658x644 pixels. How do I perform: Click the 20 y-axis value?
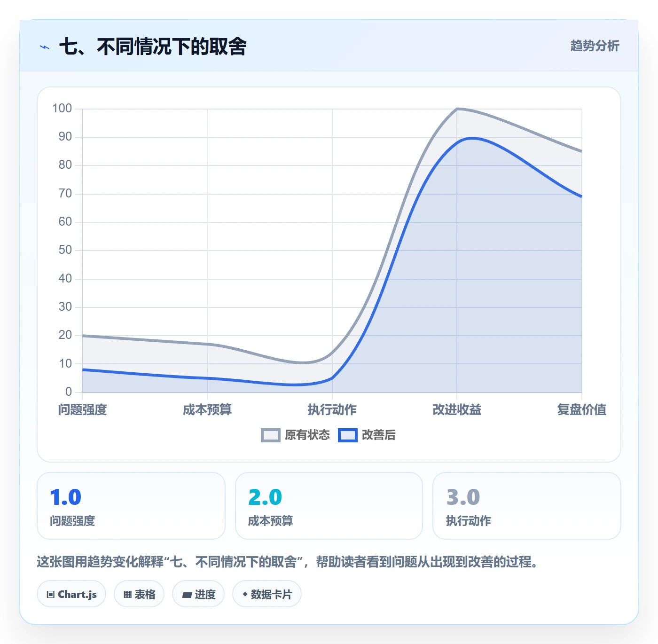(x=65, y=335)
